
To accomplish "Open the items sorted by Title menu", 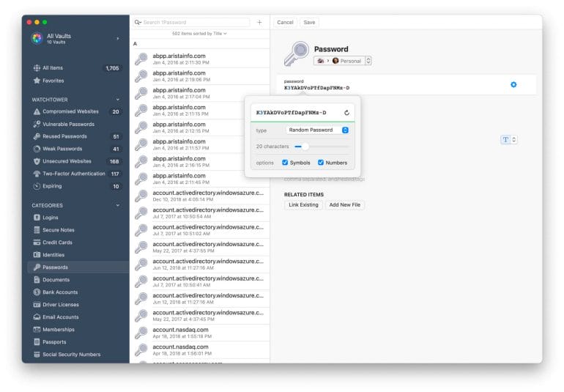I will 199,34.
